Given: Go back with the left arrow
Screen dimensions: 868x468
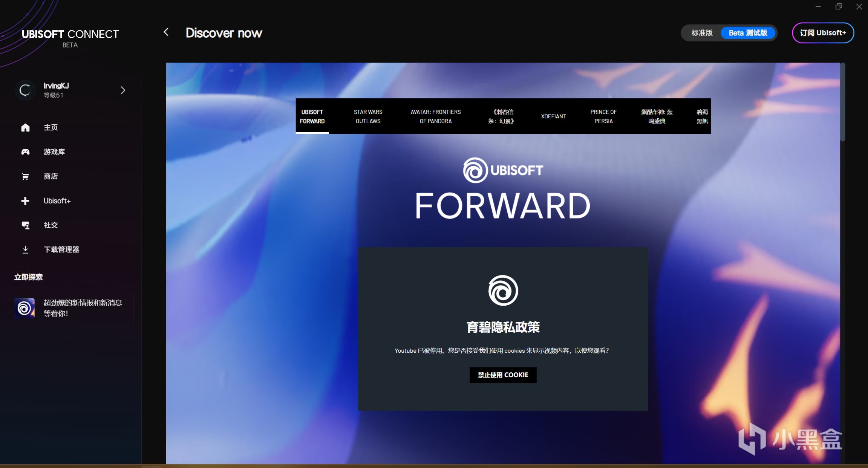Looking at the screenshot, I should point(166,32).
